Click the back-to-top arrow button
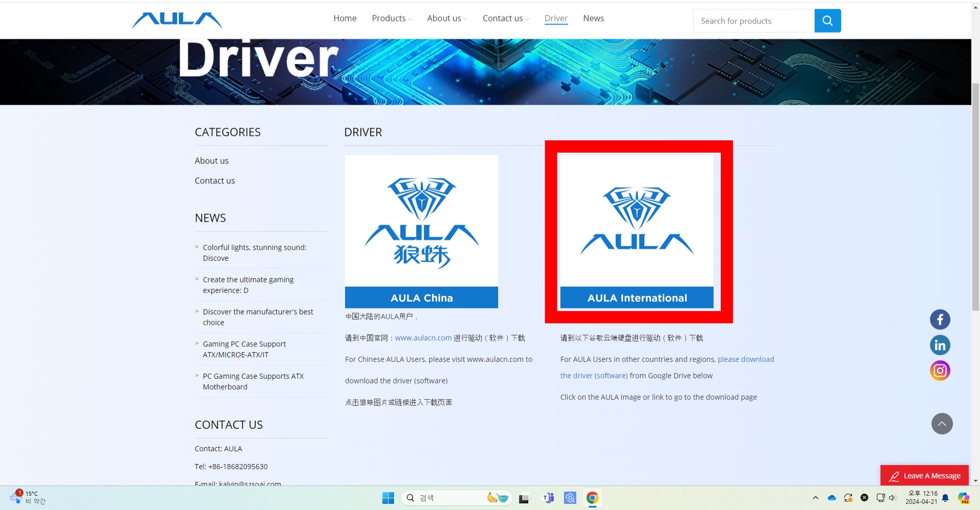This screenshot has width=980, height=510. tap(942, 424)
